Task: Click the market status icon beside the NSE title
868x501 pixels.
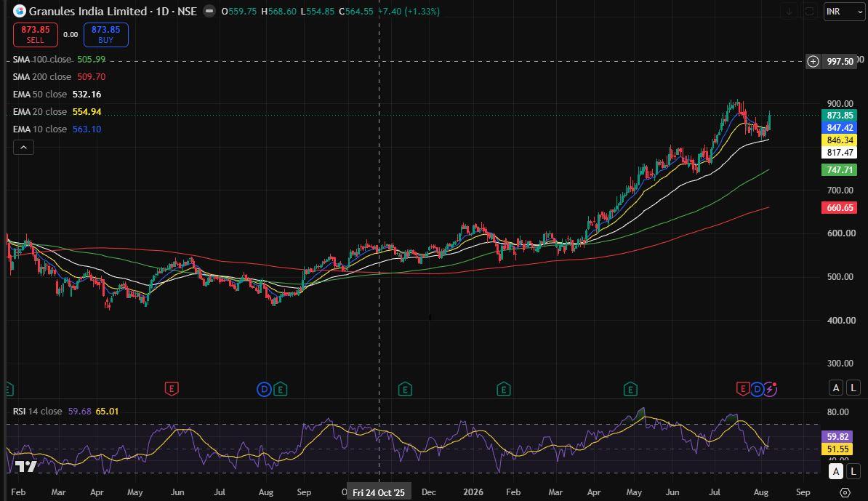Action: tap(209, 11)
